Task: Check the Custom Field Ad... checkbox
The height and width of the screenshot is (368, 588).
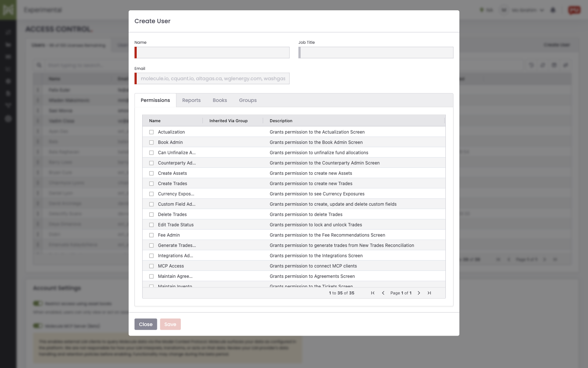Action: (151, 204)
